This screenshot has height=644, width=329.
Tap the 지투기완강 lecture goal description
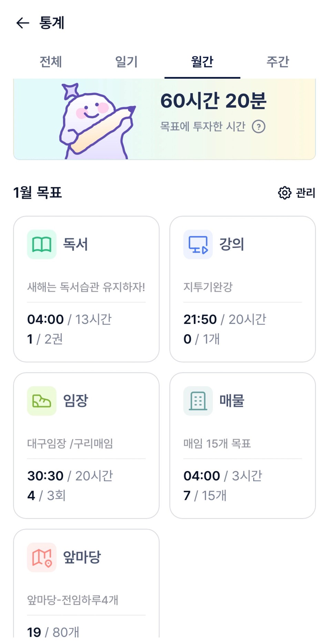click(208, 287)
